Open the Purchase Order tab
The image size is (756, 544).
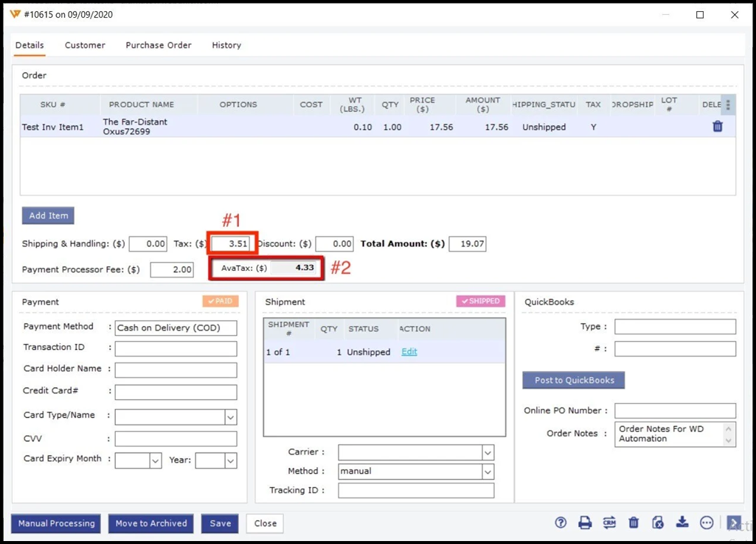click(x=159, y=45)
